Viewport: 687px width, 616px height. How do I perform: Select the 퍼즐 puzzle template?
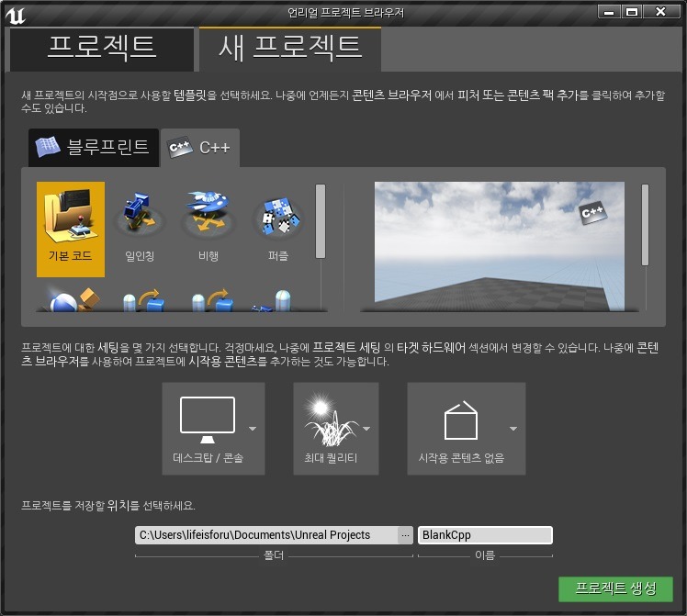click(x=278, y=229)
